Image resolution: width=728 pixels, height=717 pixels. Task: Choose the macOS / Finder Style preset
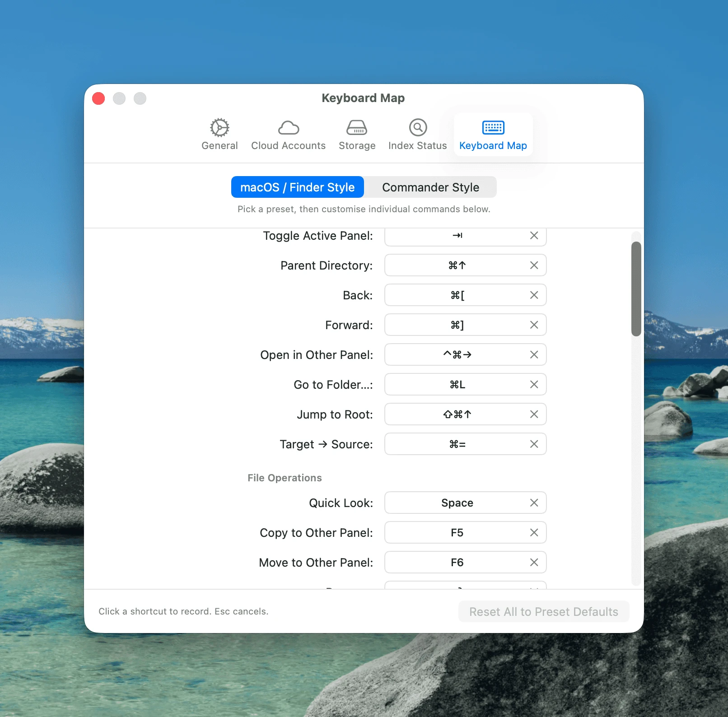298,187
